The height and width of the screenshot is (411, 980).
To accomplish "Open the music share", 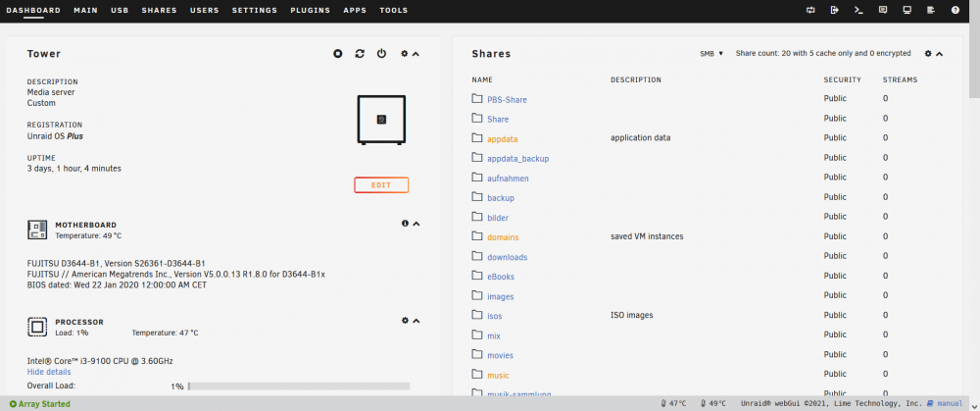I will (x=498, y=376).
